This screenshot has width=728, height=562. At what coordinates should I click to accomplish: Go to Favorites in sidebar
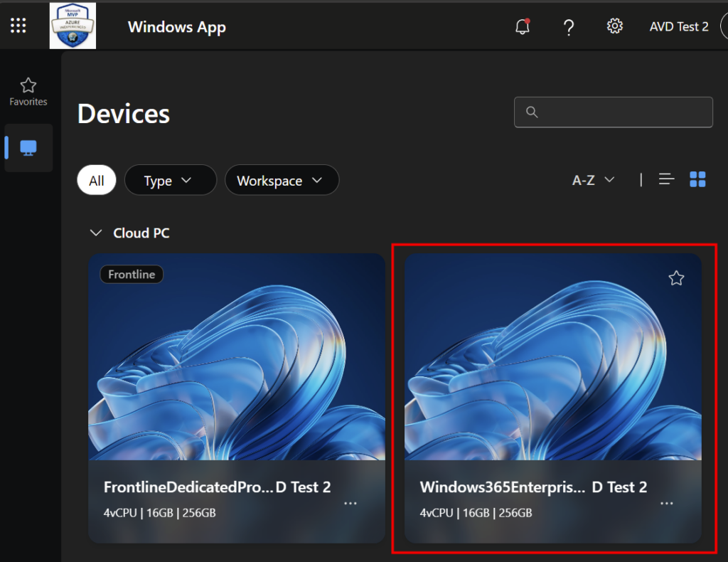click(28, 92)
